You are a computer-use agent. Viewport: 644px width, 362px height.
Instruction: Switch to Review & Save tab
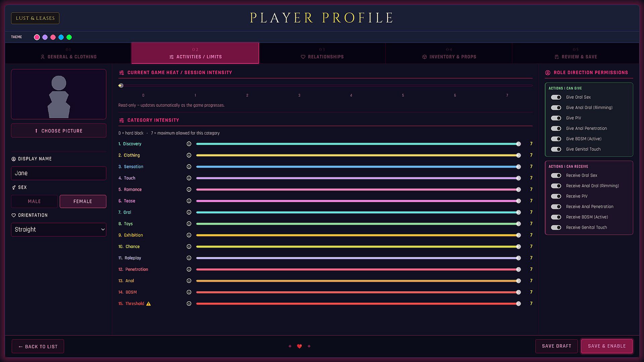pyautogui.click(x=576, y=53)
